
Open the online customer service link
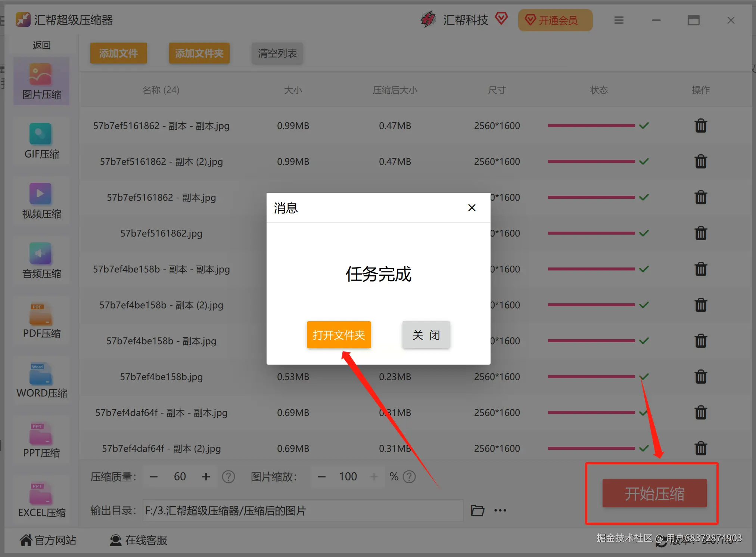[x=139, y=540]
